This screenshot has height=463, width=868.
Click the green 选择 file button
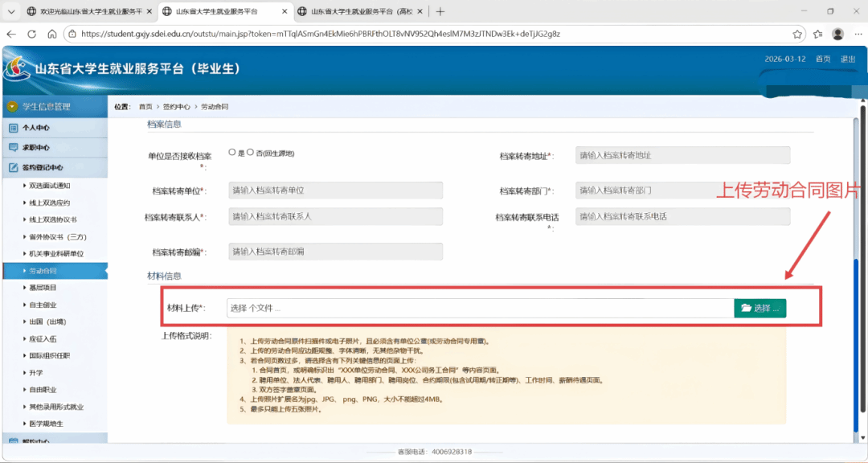tap(759, 309)
